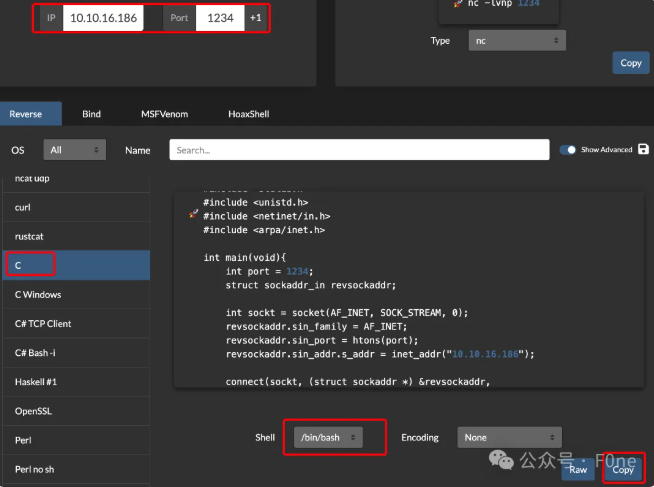The width and height of the screenshot is (654, 487).
Task: Click the rocket icon beside the code listing
Action: (194, 214)
